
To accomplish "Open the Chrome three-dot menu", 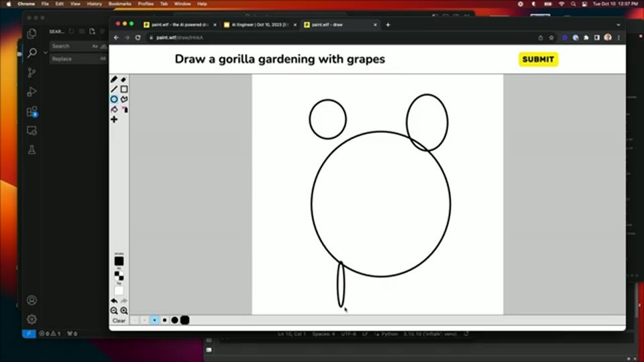I will point(619,38).
